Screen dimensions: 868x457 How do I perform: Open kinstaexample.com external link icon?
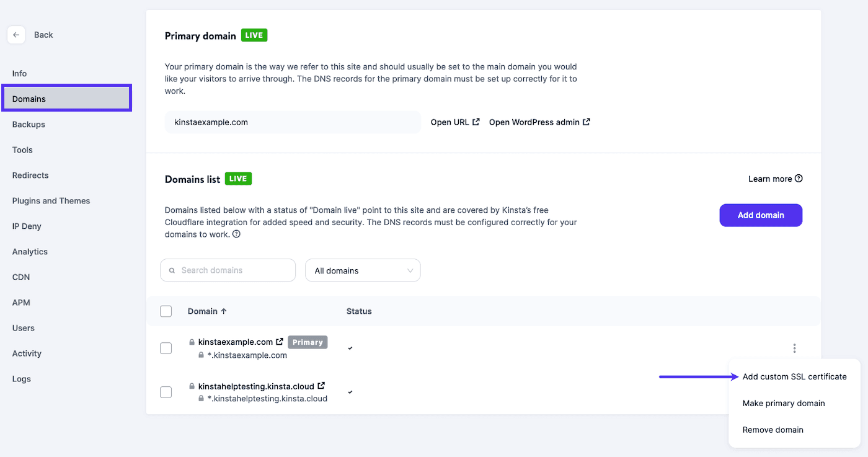(x=280, y=342)
